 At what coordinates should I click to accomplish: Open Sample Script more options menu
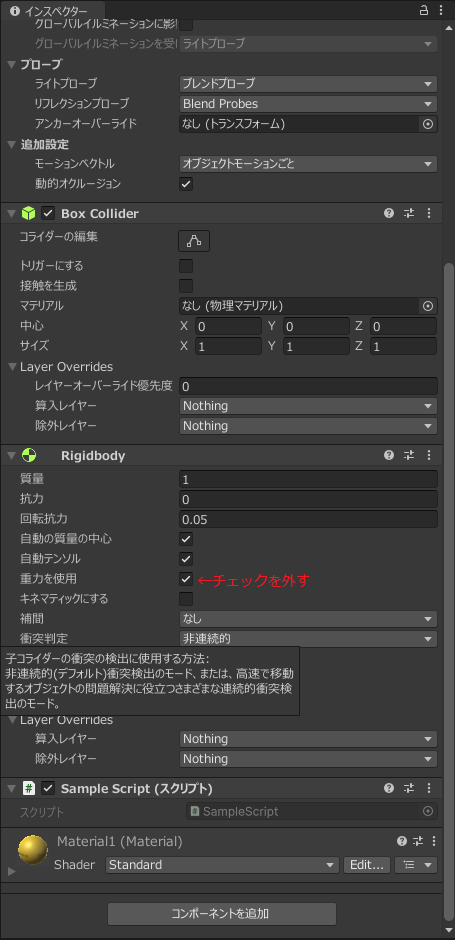(x=429, y=788)
